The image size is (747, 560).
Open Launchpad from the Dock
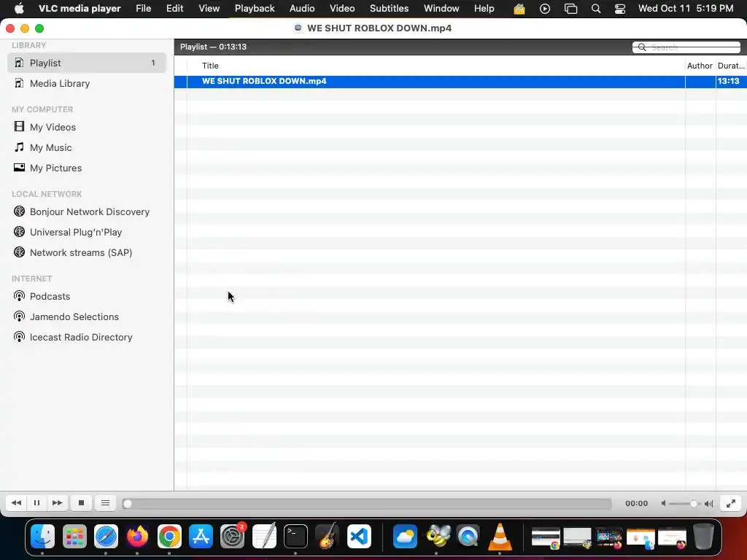74,537
